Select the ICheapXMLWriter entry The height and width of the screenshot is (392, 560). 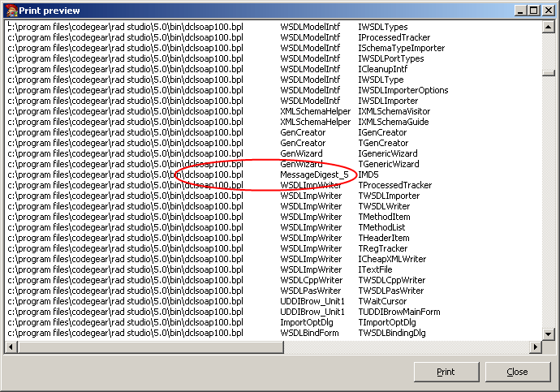point(392,259)
